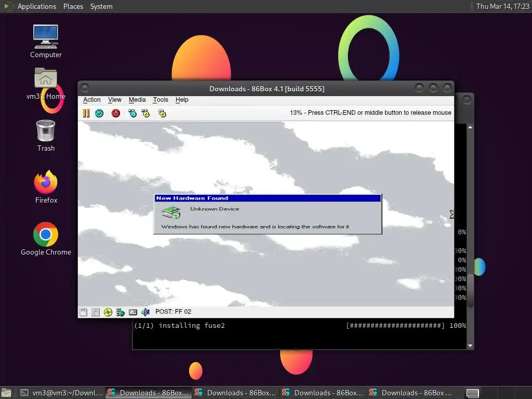Select the first Downloads - 86Box taskbar button
The width and height of the screenshot is (532, 399).
tap(148, 393)
